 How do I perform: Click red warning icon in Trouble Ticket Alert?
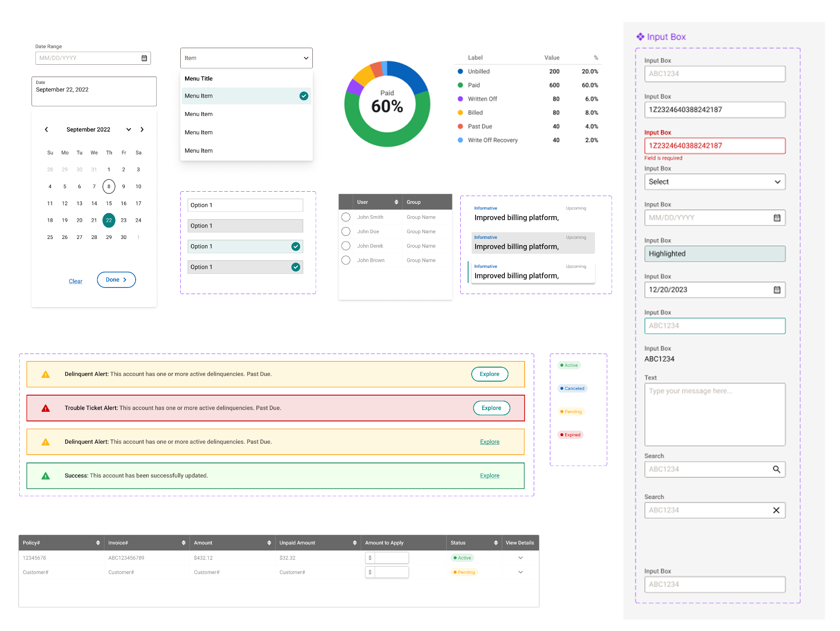click(x=45, y=408)
